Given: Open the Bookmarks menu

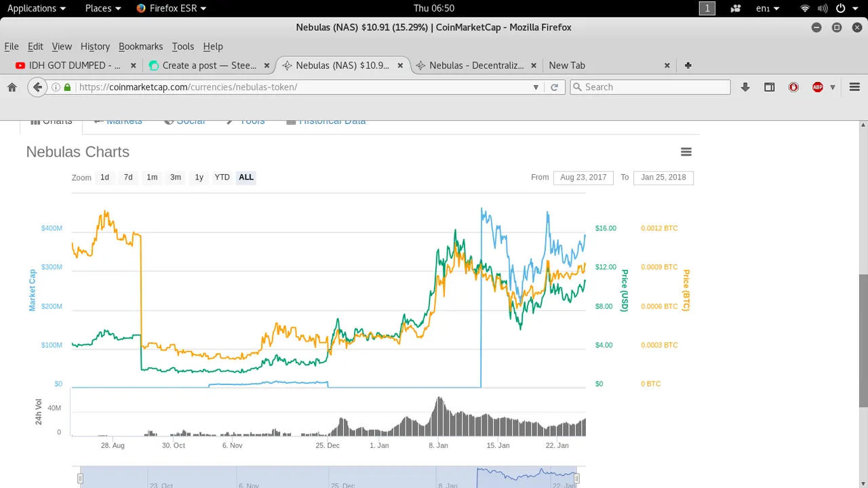Looking at the screenshot, I should pos(140,46).
